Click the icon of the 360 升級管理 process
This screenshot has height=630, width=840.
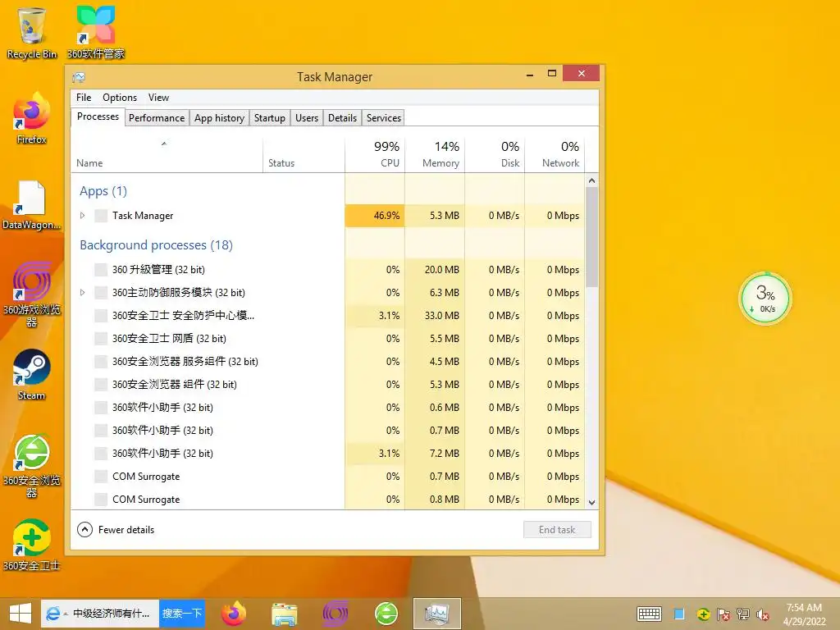pyautogui.click(x=101, y=269)
